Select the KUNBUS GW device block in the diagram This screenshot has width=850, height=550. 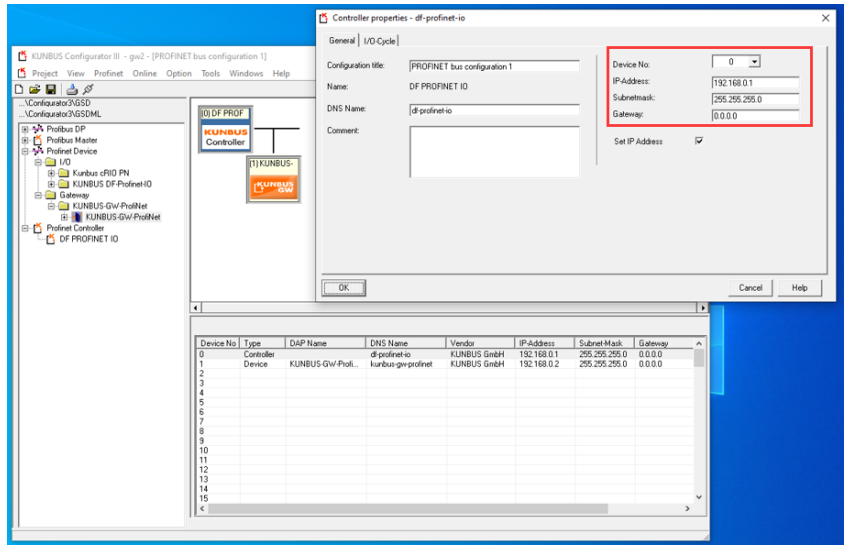coord(273,180)
